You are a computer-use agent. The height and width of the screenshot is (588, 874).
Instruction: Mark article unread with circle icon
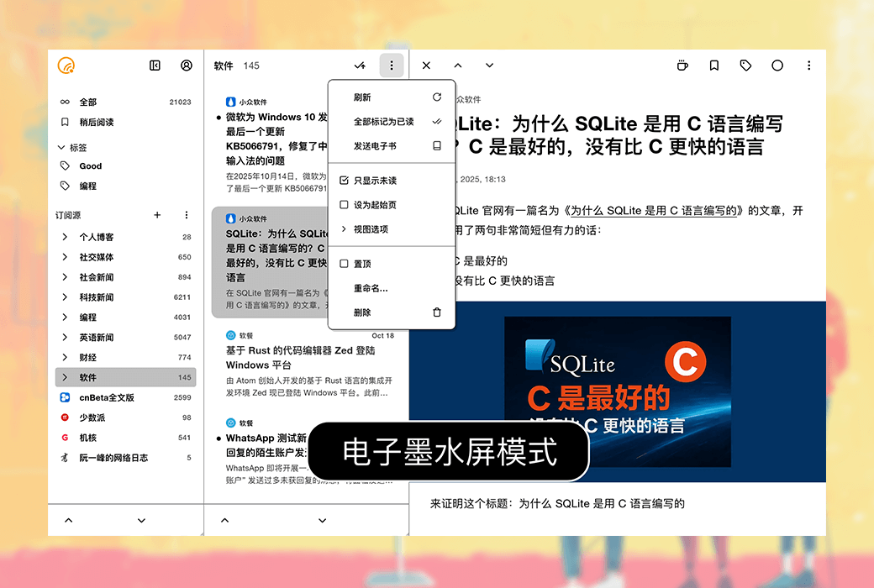(777, 66)
